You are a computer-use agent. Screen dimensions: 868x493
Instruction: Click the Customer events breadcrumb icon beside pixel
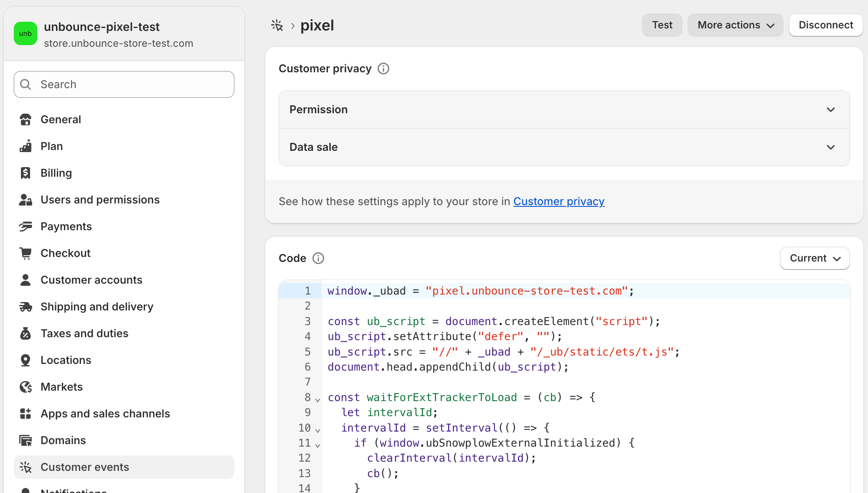(x=277, y=25)
